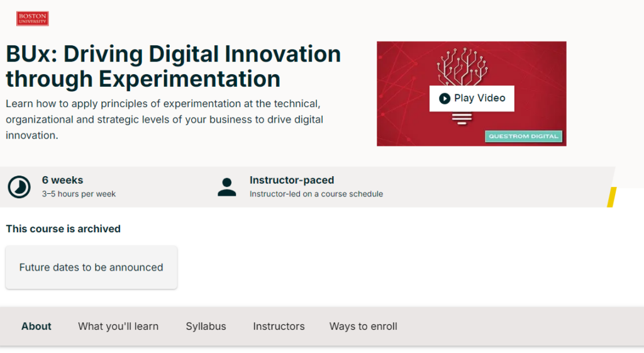Image resolution: width=644 pixels, height=353 pixels.
Task: Go to the Instructors tab
Action: (279, 327)
